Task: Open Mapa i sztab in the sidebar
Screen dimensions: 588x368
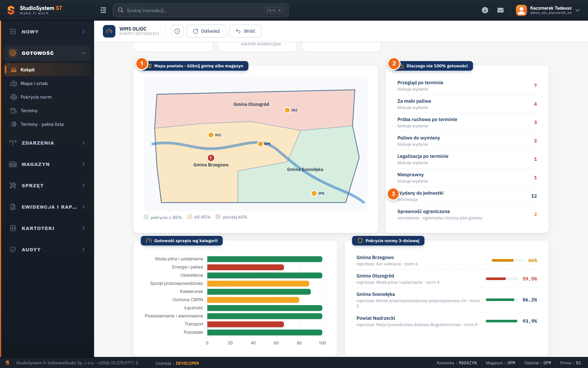Action: (x=47, y=84)
